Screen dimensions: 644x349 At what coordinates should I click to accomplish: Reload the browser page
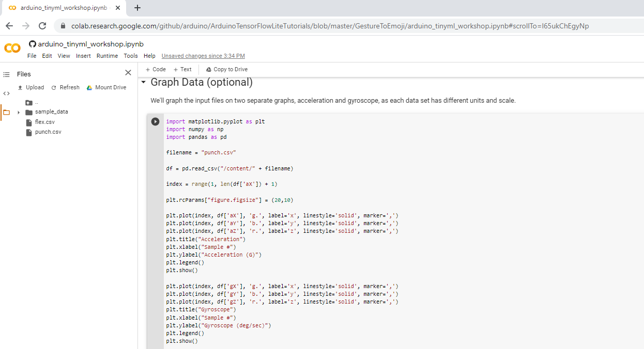42,26
